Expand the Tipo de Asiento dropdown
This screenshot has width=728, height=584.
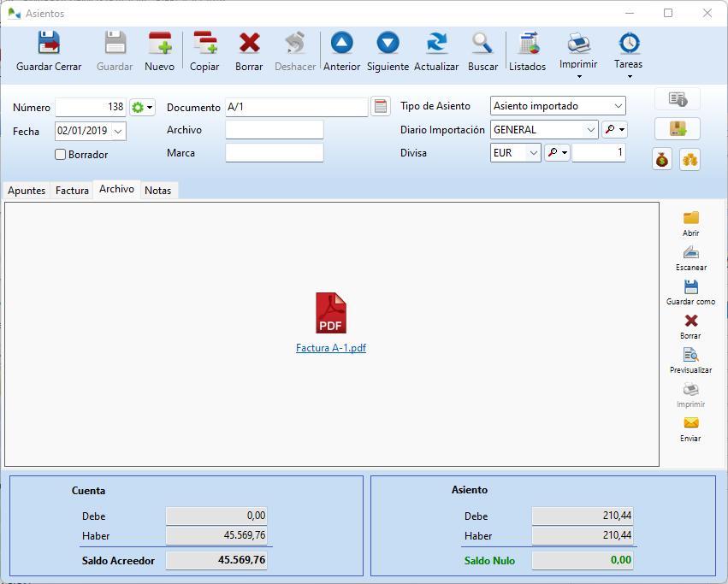coord(618,106)
